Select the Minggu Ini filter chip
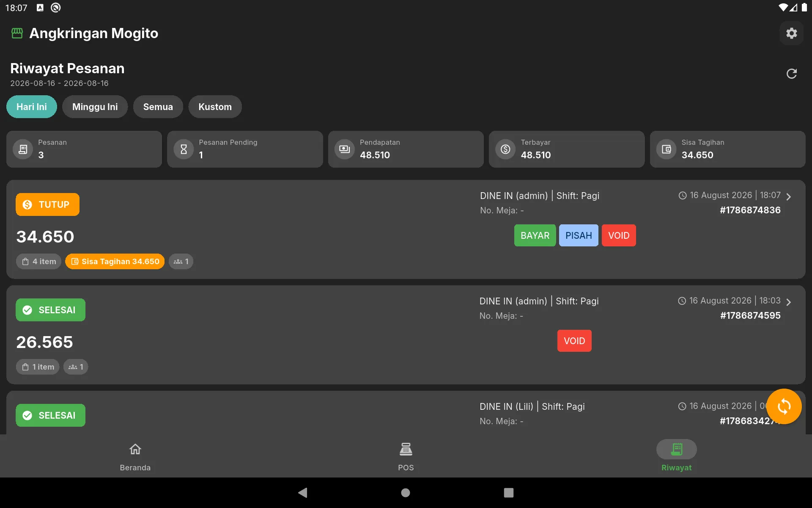Viewport: 812px width, 508px height. tap(95, 107)
